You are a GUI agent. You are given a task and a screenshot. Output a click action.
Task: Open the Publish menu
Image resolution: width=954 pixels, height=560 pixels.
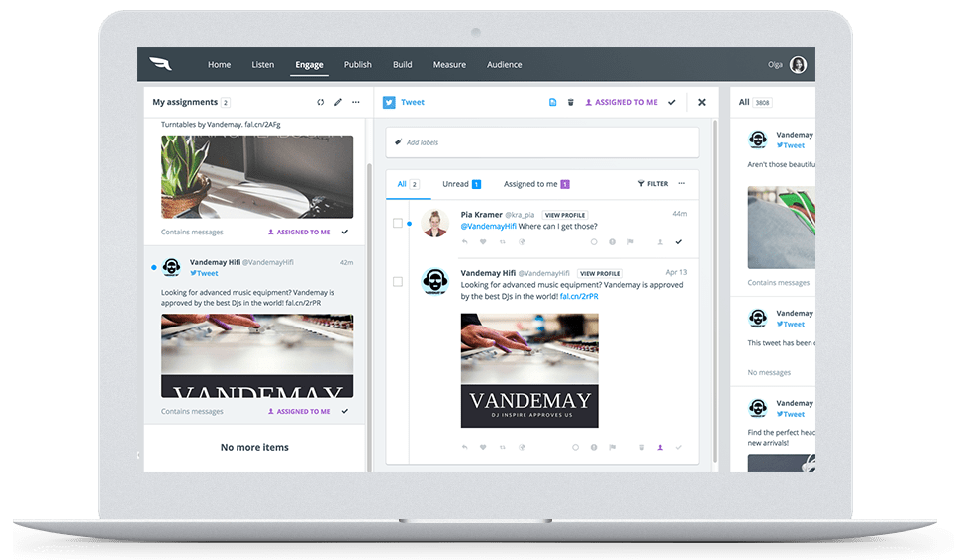coord(358,65)
